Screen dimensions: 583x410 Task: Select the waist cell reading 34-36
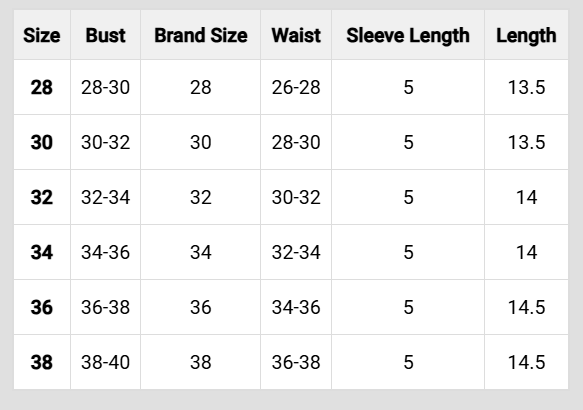pos(296,307)
